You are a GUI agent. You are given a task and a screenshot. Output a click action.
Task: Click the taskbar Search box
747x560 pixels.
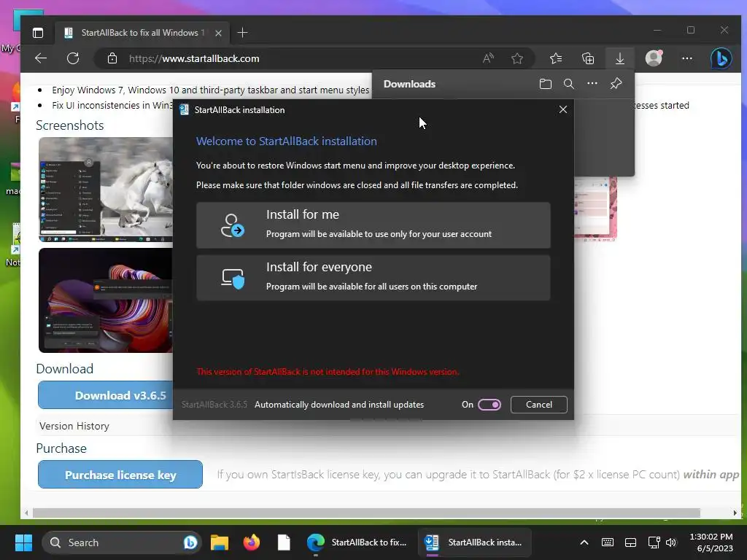(122, 542)
